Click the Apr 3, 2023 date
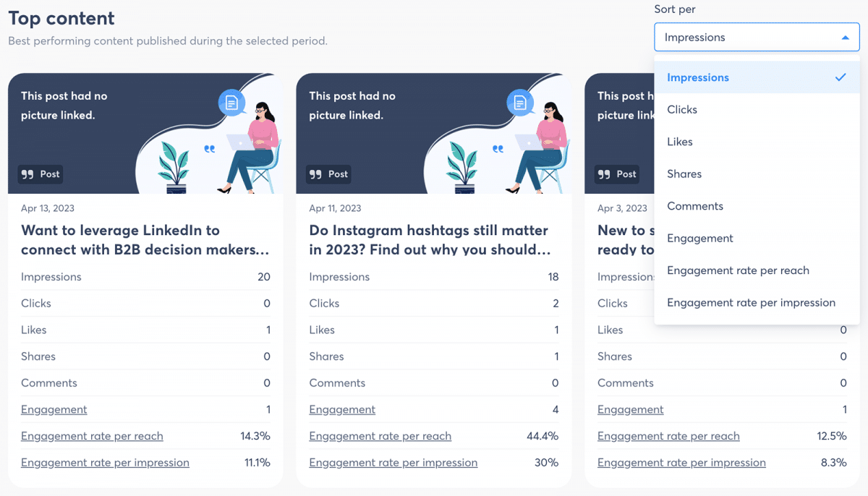Viewport: 868px width, 496px height. click(x=622, y=208)
